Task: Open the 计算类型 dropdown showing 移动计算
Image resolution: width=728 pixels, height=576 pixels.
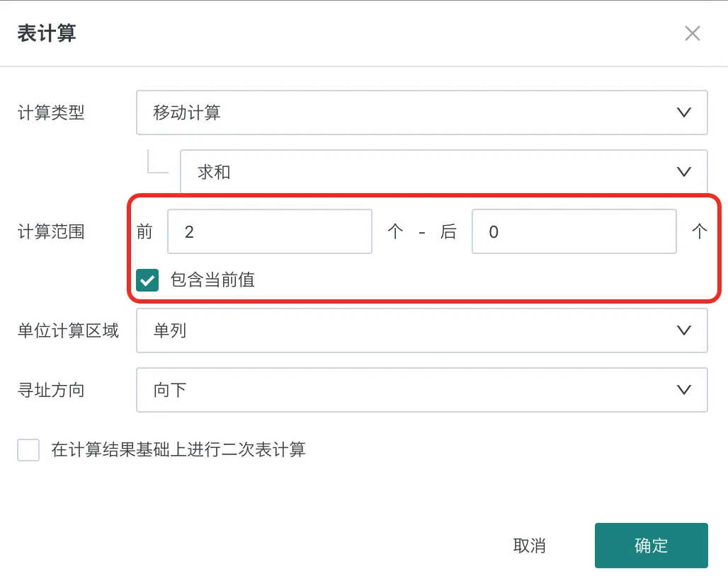Action: 411,113
